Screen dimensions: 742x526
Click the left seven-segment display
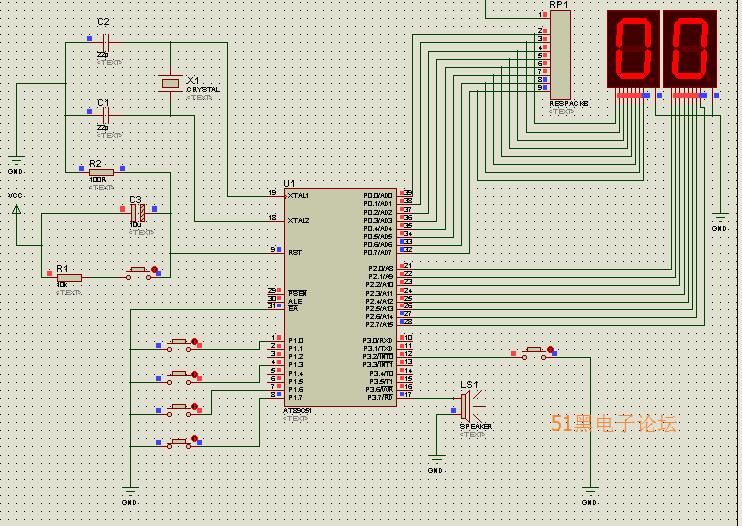pyautogui.click(x=633, y=49)
